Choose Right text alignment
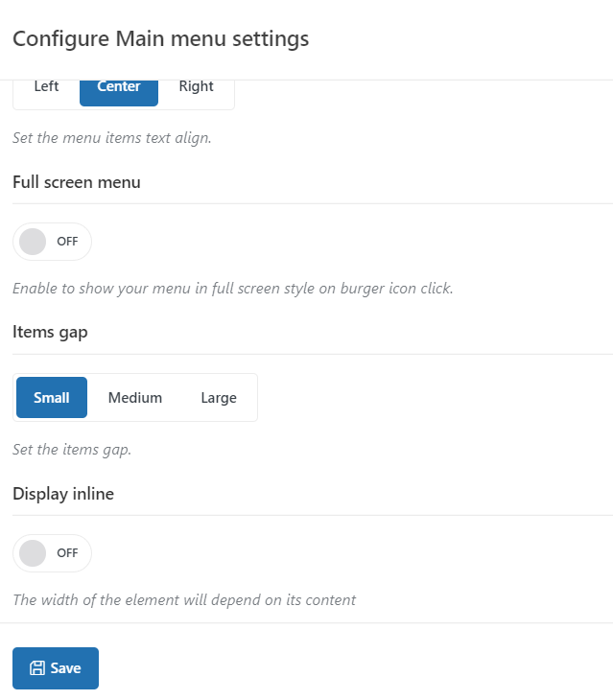Screen dimensions: 613x700 pyautogui.click(x=196, y=86)
